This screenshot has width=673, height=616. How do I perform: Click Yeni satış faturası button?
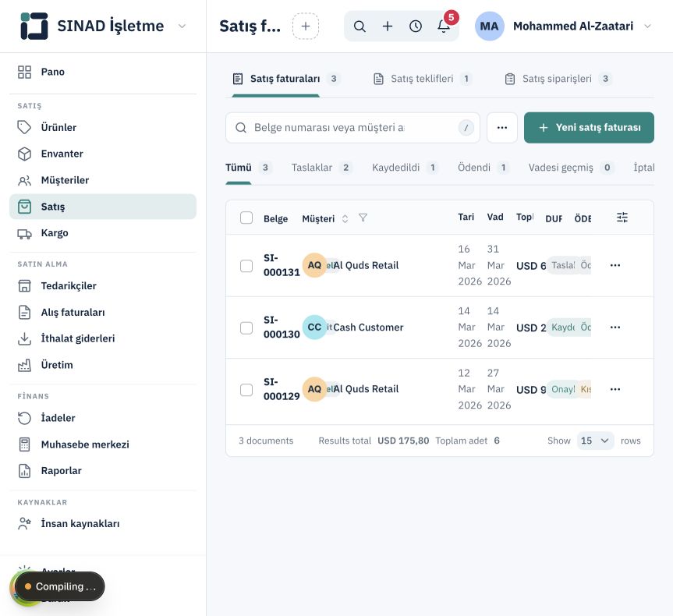(589, 128)
